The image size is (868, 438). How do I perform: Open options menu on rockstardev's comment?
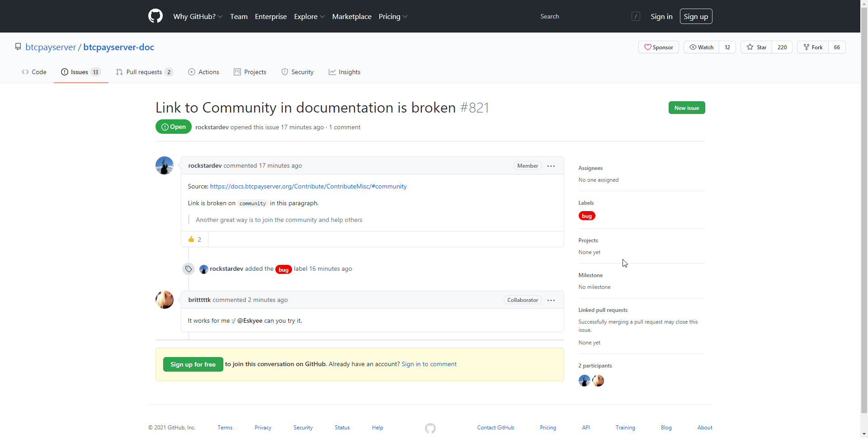click(x=551, y=166)
